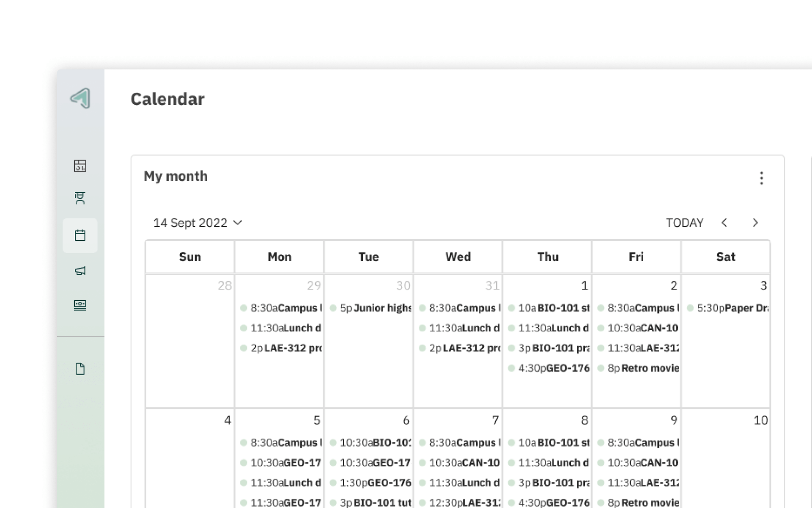Open 11:30a Lunch event on Thursday 1
Screen dimensions: 812x508
[549, 328]
